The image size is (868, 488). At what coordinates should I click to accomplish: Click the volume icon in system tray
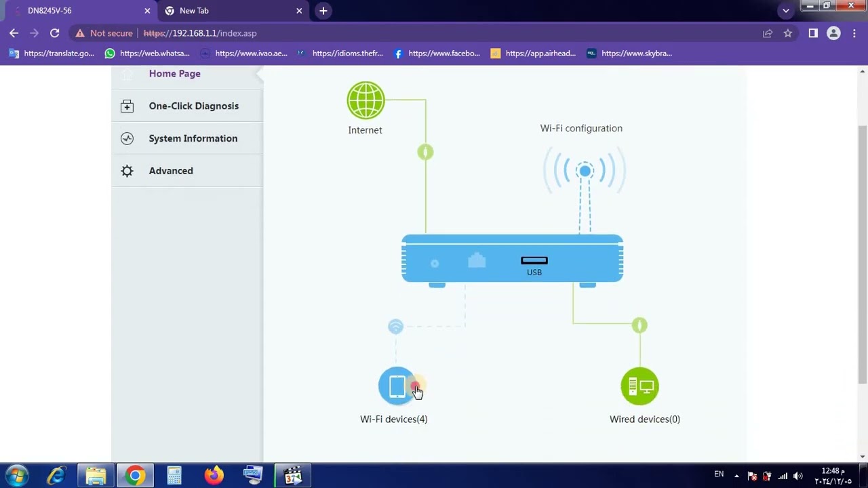point(798,476)
